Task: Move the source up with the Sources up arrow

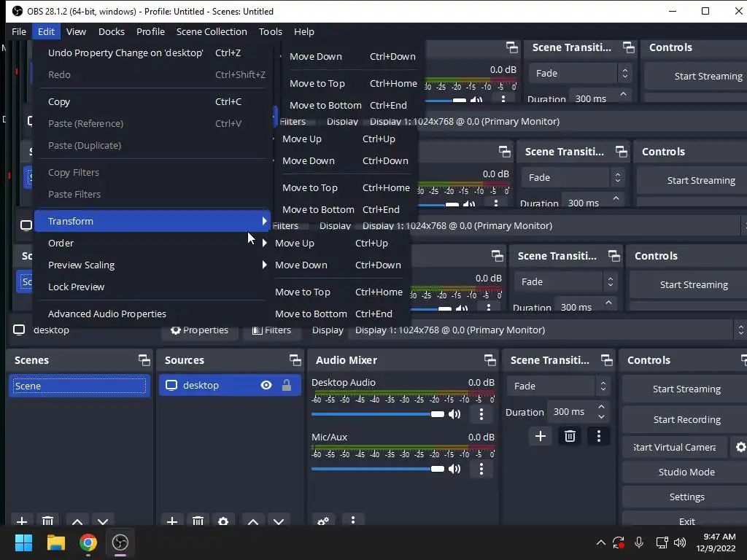Action: (253, 521)
